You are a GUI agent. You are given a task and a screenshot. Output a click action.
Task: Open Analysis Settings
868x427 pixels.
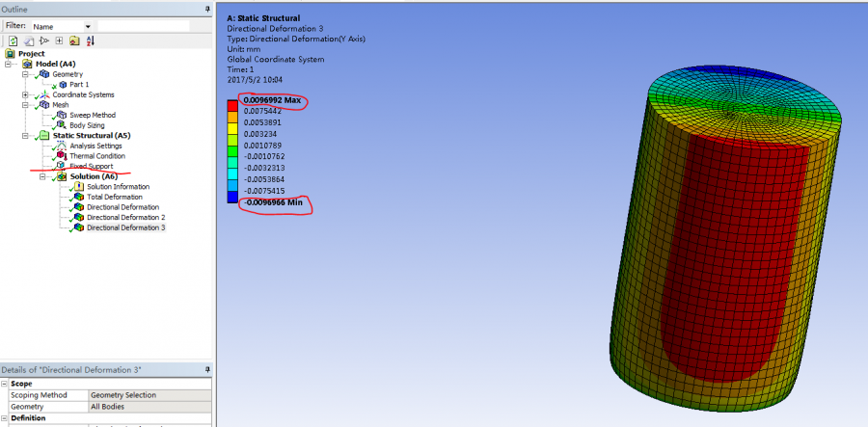[x=95, y=146]
